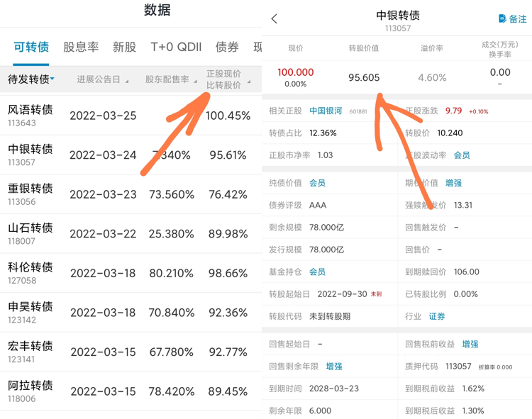This screenshot has width=532, height=419.
Task: Select the 到期税后收益 1.30% value
Action: [x=473, y=411]
